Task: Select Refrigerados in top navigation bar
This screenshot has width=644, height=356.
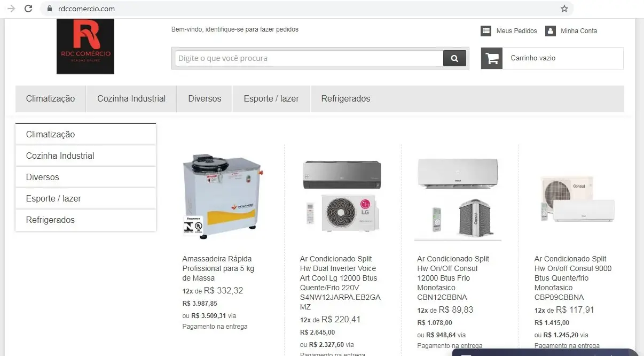Action: pyautogui.click(x=345, y=98)
